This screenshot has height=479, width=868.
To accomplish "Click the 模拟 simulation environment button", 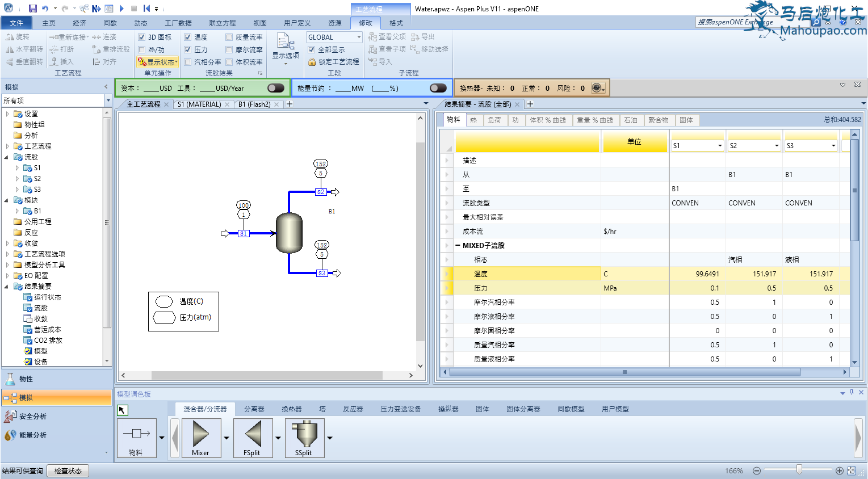I will coord(57,397).
